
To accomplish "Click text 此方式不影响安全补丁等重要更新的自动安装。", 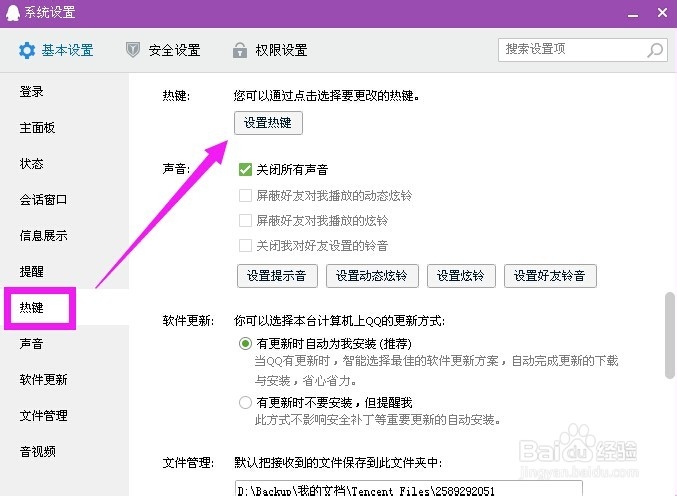I will [378, 420].
